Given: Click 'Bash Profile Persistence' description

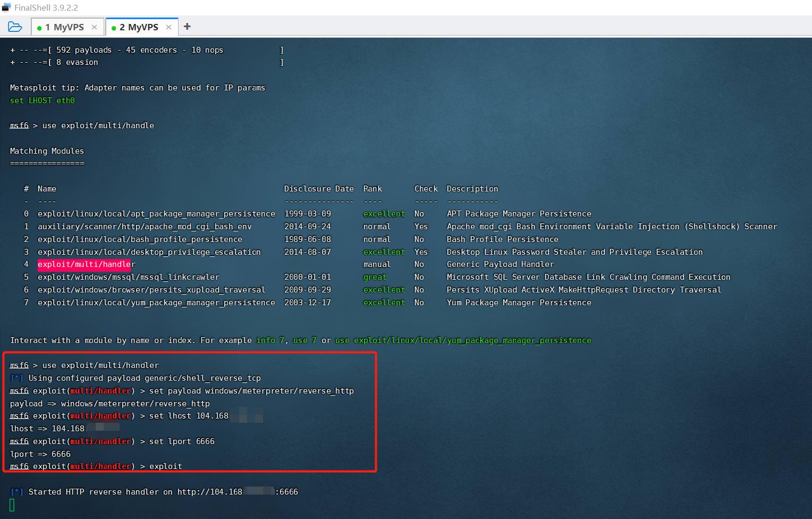Looking at the screenshot, I should coord(502,239).
